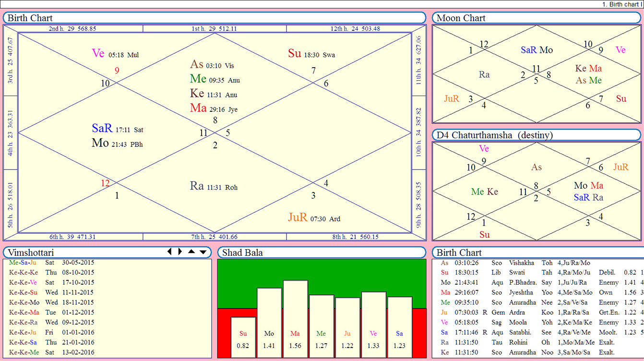This screenshot has height=361, width=644.
Task: Click Venus in the main birth chart
Action: click(98, 53)
